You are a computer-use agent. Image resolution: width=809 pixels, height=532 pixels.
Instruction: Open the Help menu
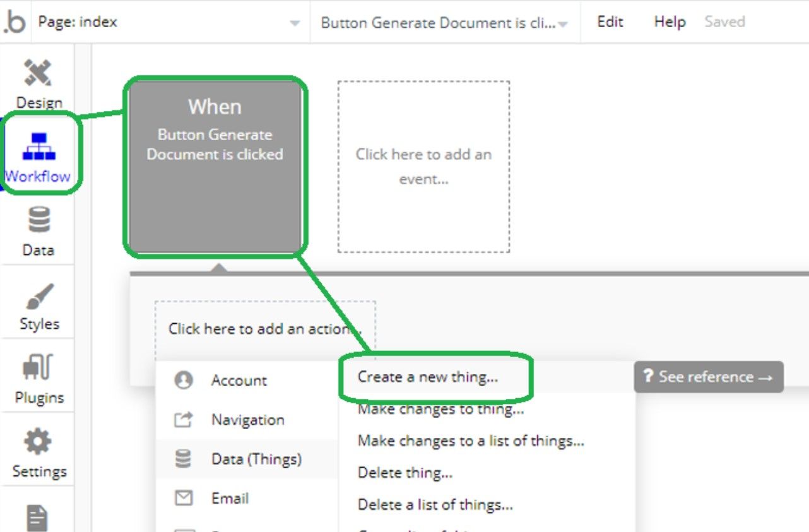(670, 21)
